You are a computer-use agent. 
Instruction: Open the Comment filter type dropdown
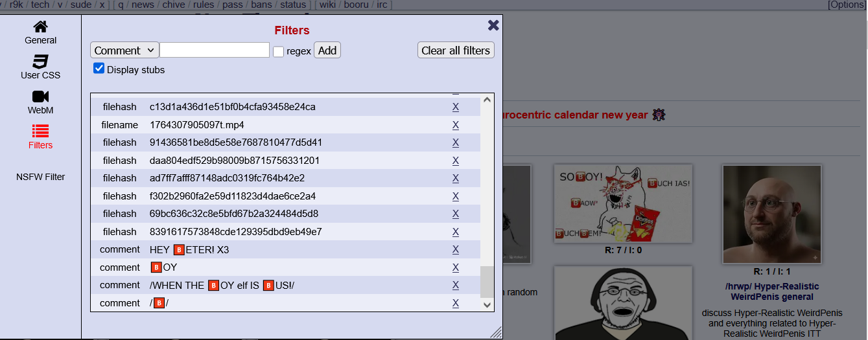(124, 51)
